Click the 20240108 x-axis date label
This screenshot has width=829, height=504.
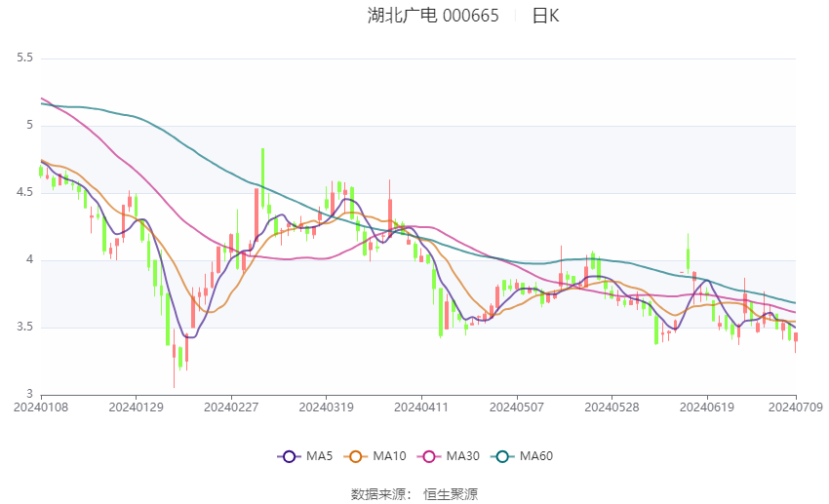pyautogui.click(x=41, y=407)
